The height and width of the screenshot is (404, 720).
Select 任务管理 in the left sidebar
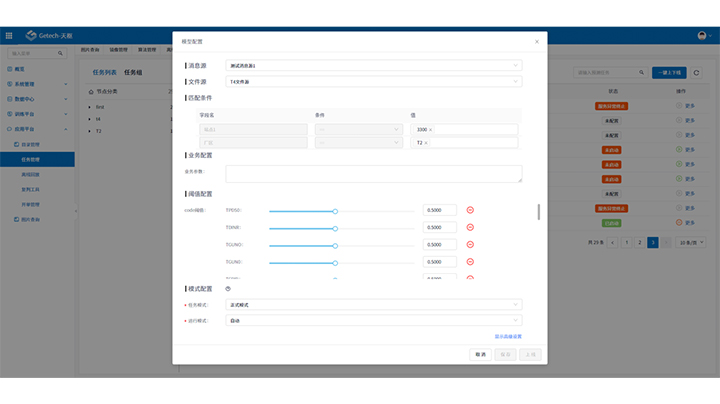pyautogui.click(x=31, y=159)
